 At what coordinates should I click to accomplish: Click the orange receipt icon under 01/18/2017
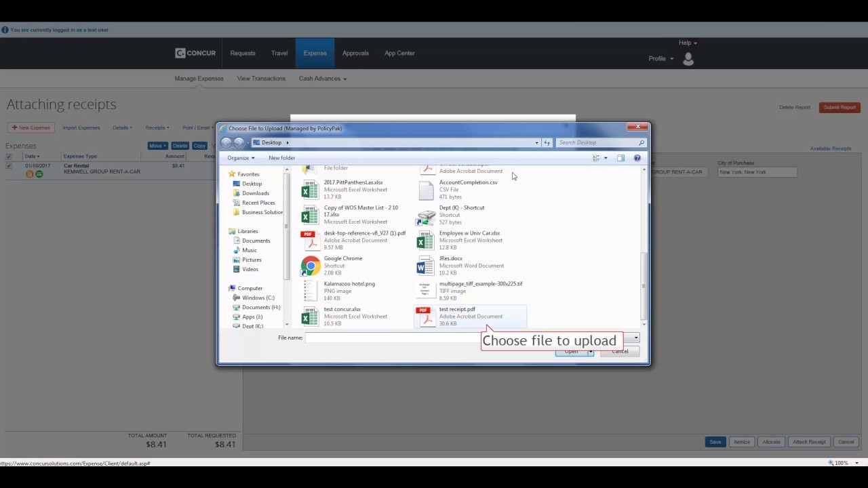pyautogui.click(x=30, y=174)
